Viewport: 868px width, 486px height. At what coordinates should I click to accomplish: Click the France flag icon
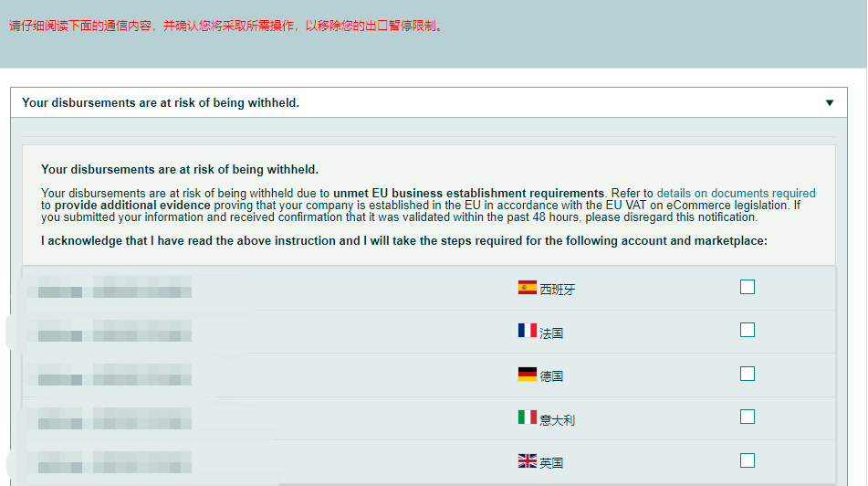tap(527, 331)
